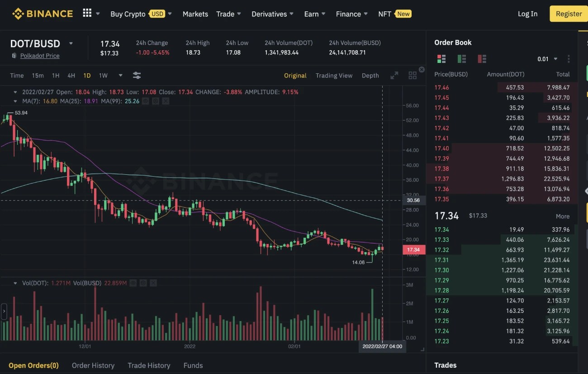Click the Binance logo
This screenshot has height=374, width=588.
42,14
